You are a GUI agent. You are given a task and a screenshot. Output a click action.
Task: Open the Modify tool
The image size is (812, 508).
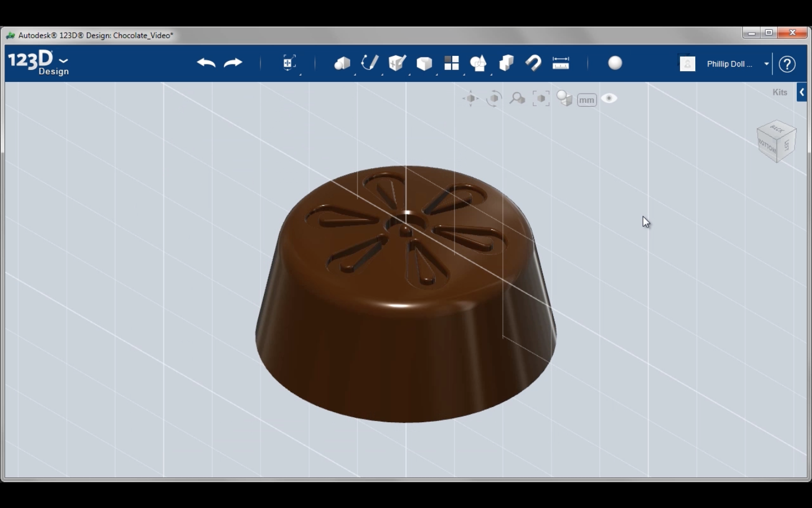tap(424, 63)
